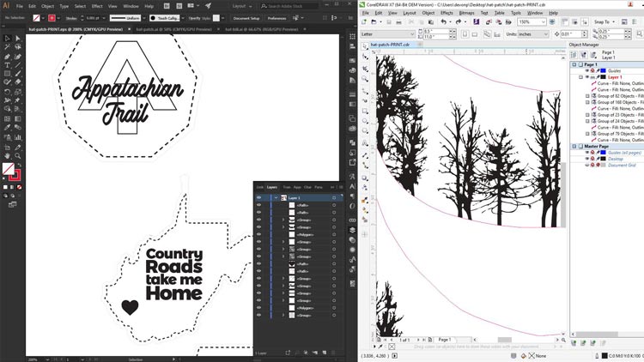Open the Letter page size dropdown
Viewport: 644px width, 362px height.
point(412,34)
